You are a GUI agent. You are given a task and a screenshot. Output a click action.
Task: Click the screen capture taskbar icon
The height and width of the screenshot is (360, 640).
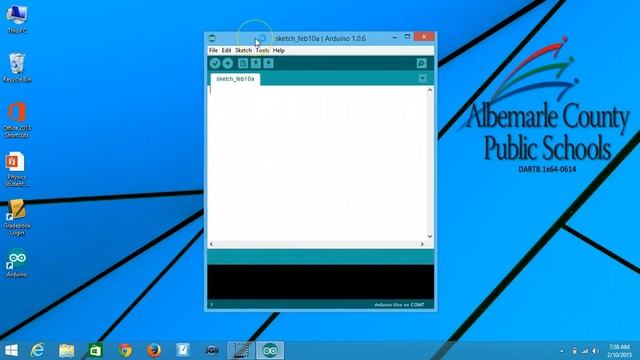click(x=241, y=350)
